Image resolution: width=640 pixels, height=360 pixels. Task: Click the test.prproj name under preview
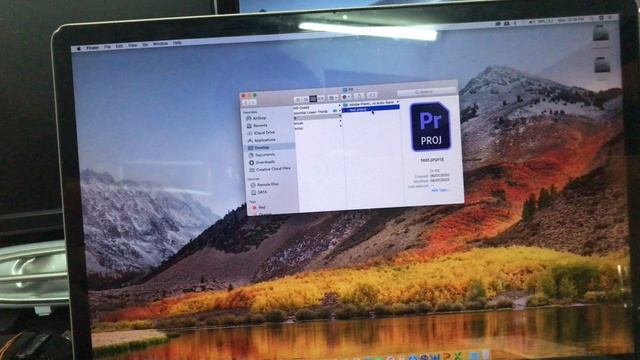(x=432, y=160)
